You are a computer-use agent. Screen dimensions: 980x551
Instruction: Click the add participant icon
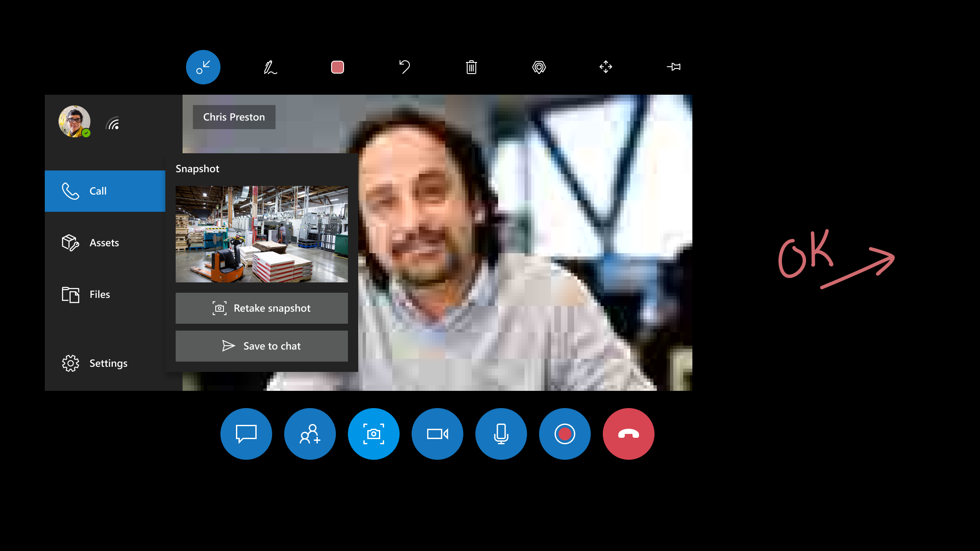310,433
